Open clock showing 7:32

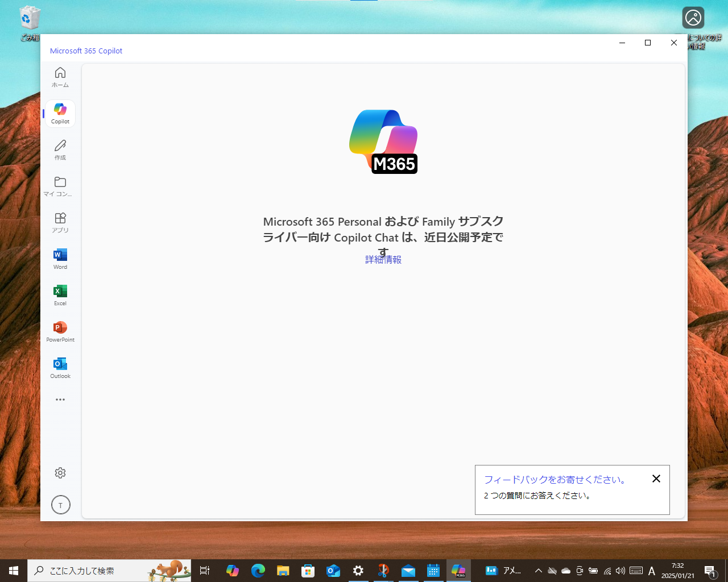678,571
